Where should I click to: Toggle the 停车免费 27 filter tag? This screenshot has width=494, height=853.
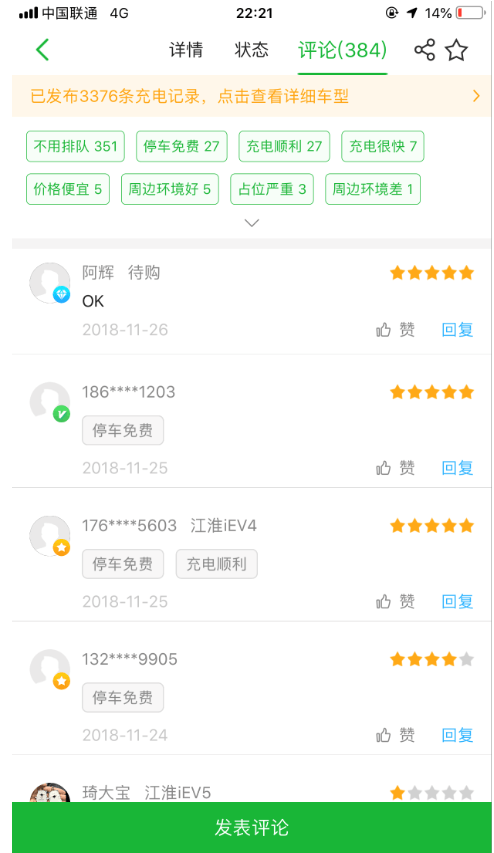coord(181,146)
